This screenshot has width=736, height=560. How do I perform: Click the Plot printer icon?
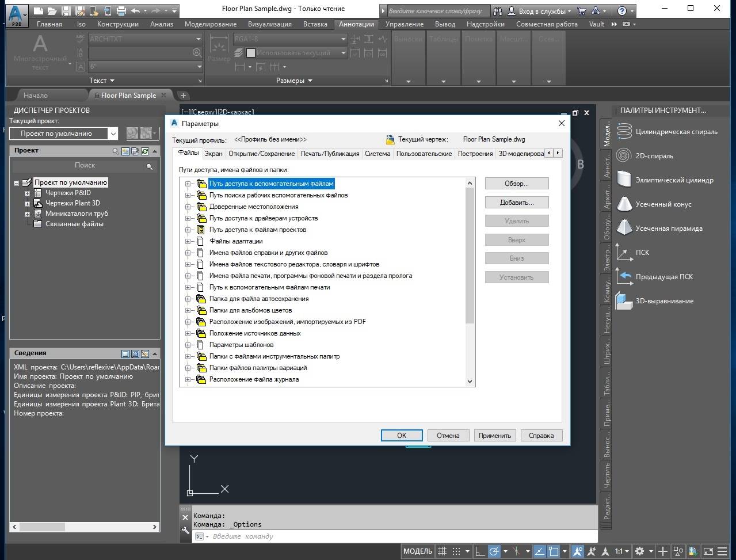[121, 10]
